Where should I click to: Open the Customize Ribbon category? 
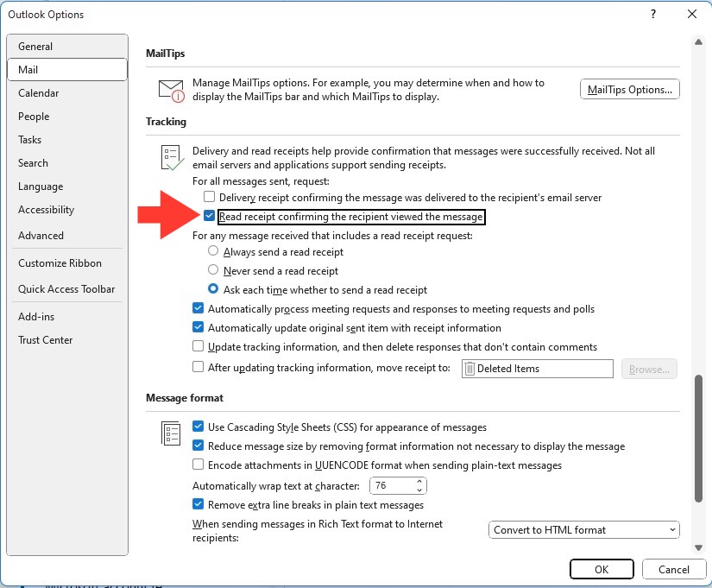point(67,263)
